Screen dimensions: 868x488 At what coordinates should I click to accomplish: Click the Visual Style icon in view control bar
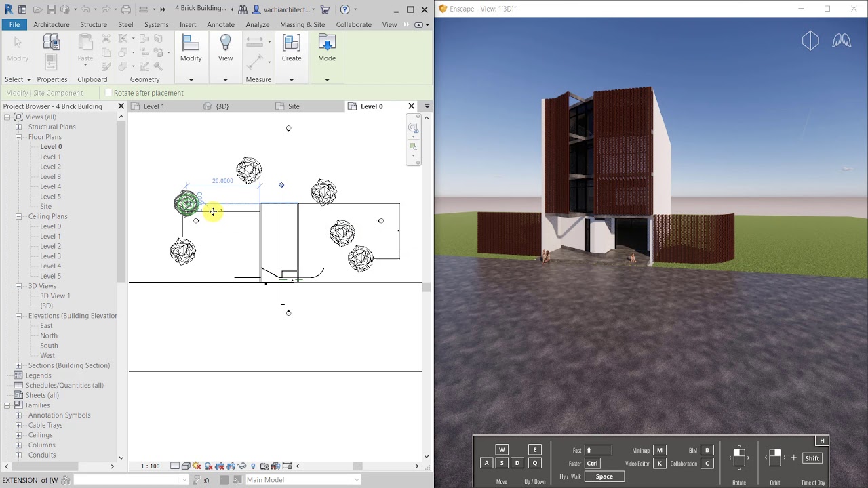coord(186,466)
